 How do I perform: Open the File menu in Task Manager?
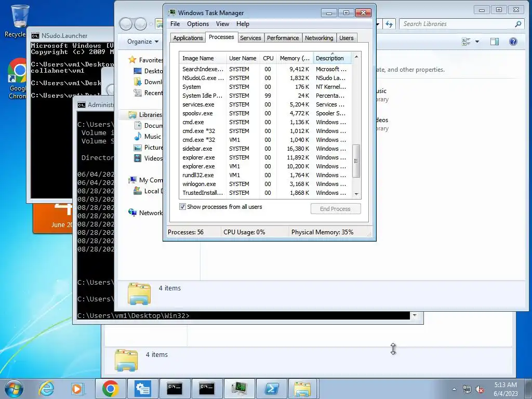pos(175,24)
